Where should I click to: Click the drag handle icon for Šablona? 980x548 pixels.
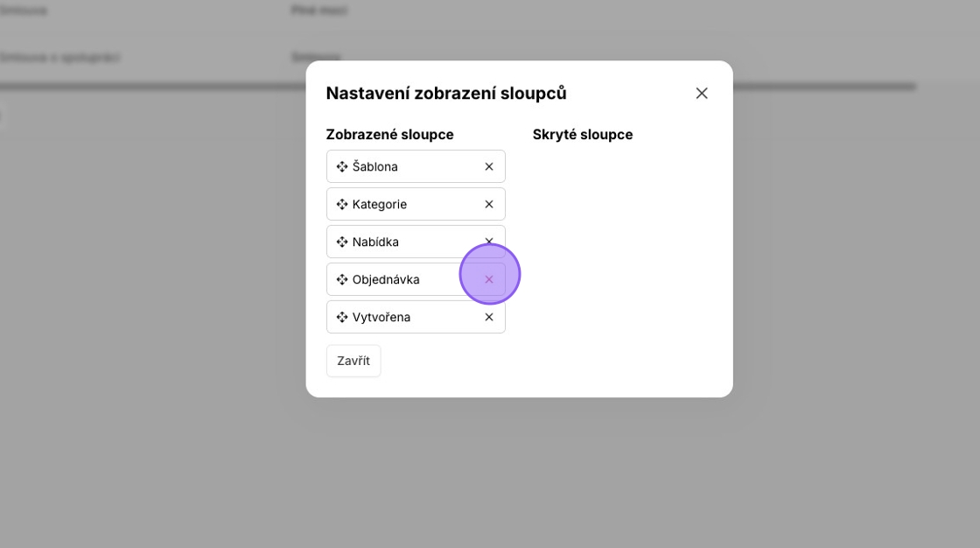(x=342, y=166)
